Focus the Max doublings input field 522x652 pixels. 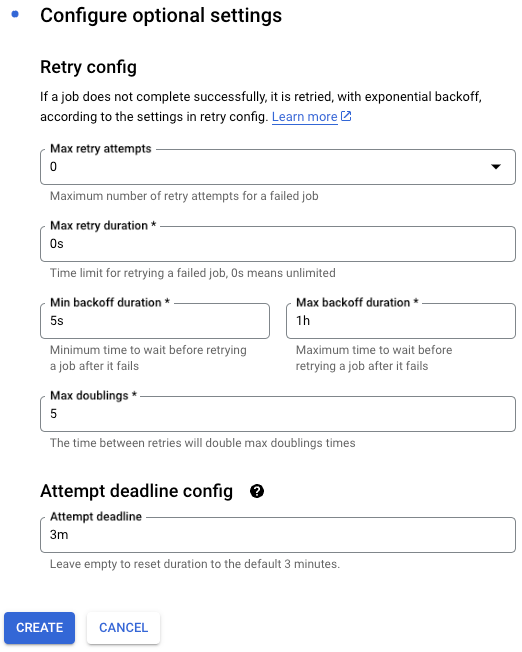[x=277, y=414]
